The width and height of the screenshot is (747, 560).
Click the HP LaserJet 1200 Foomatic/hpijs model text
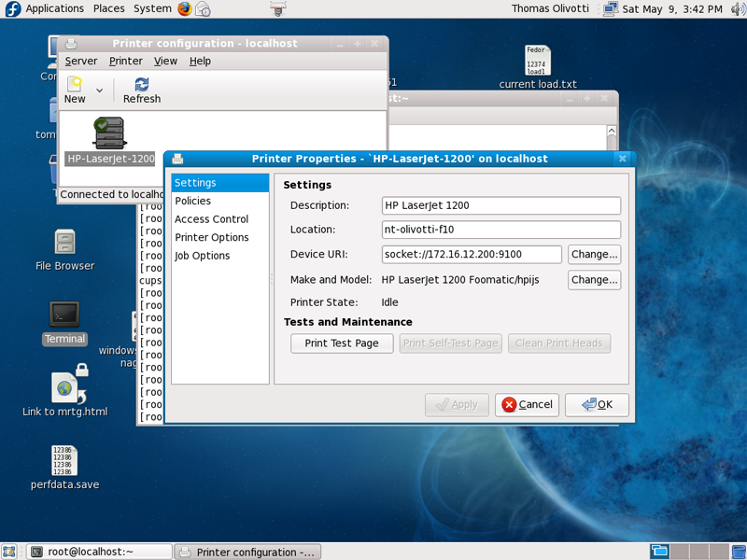point(460,280)
